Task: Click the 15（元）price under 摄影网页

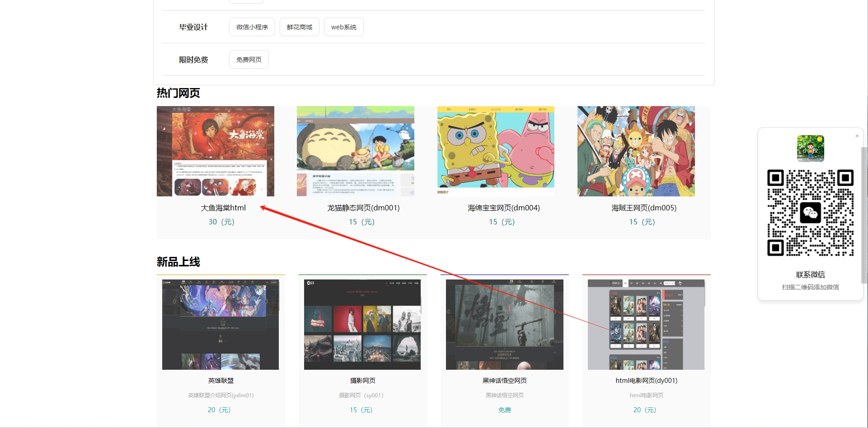Action: click(x=361, y=409)
